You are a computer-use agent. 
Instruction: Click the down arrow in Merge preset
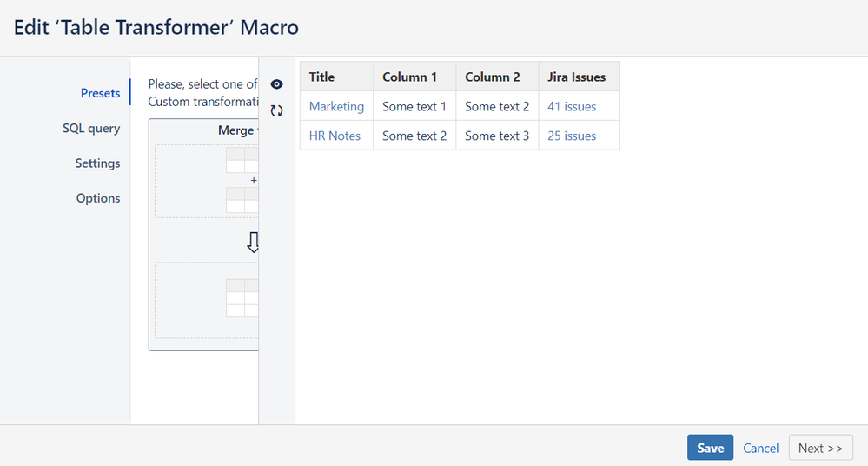tap(253, 243)
